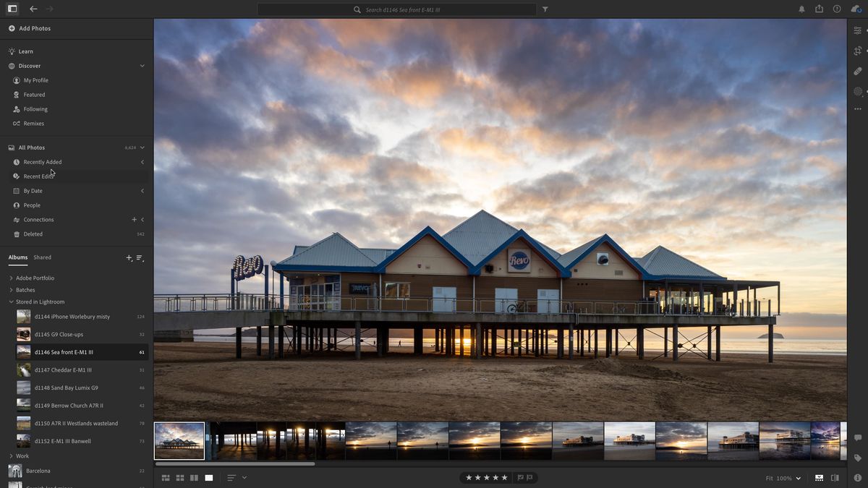Image resolution: width=868 pixels, height=488 pixels.
Task: Open My Profile under Discover
Action: [34, 80]
